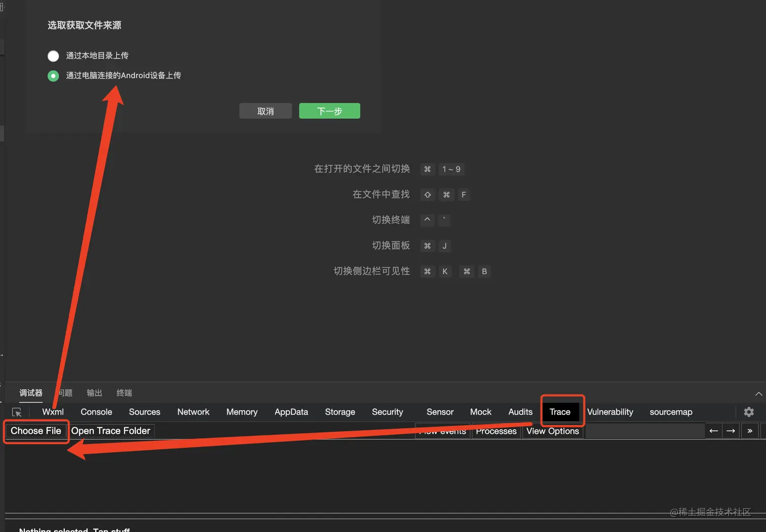Click the 切换侧边栏可见性 hint text
Image resolution: width=766 pixels, height=532 pixels.
371,271
